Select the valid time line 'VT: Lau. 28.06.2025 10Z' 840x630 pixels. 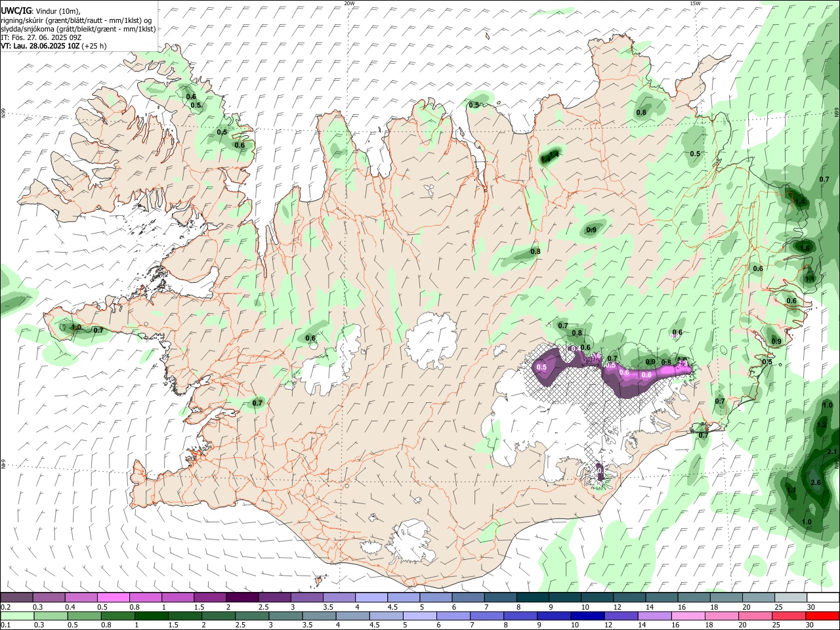click(x=40, y=46)
